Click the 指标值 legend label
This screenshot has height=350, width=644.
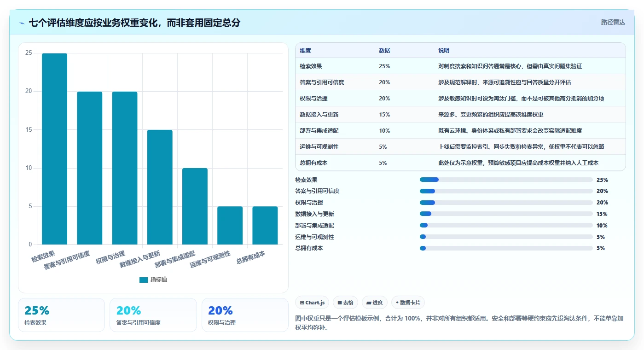click(159, 280)
